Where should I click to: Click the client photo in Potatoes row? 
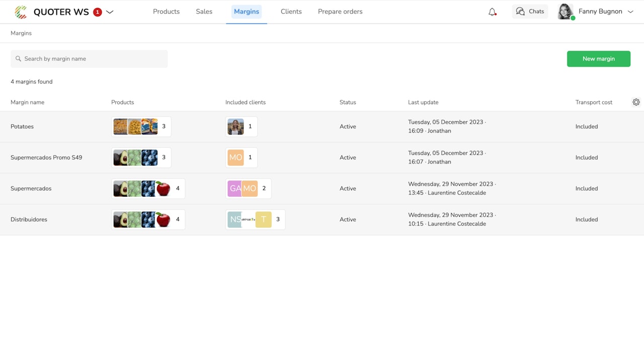tap(235, 127)
